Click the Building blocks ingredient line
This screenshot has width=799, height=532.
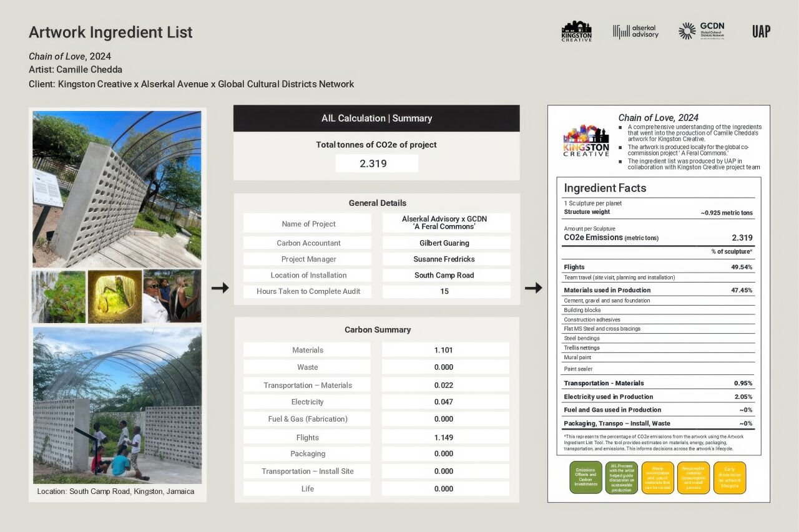tap(582, 310)
